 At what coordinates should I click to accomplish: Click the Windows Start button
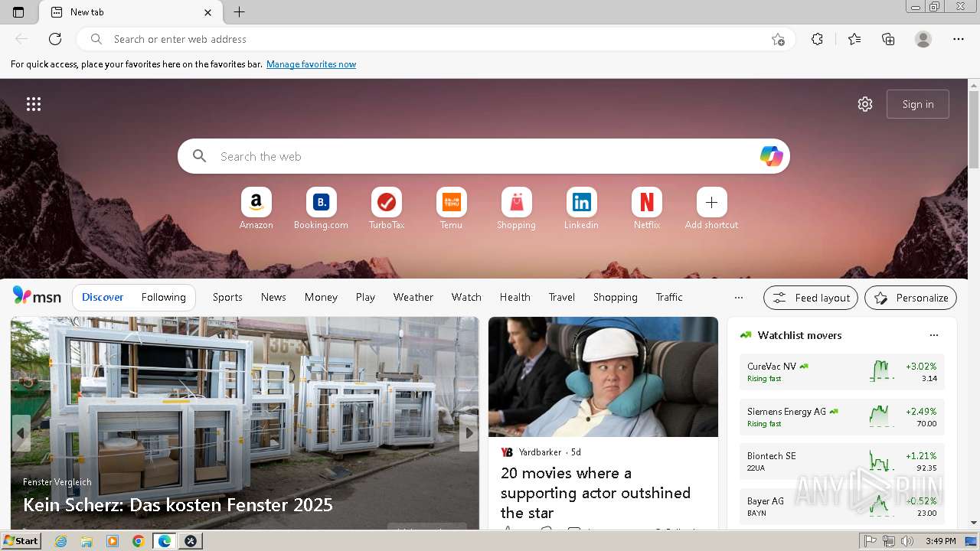click(x=21, y=541)
